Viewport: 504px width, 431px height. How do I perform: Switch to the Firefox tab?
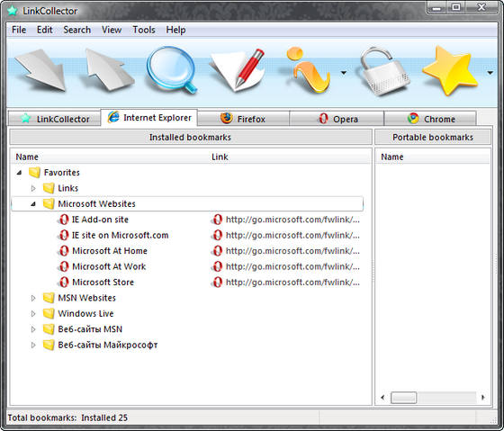click(x=243, y=119)
